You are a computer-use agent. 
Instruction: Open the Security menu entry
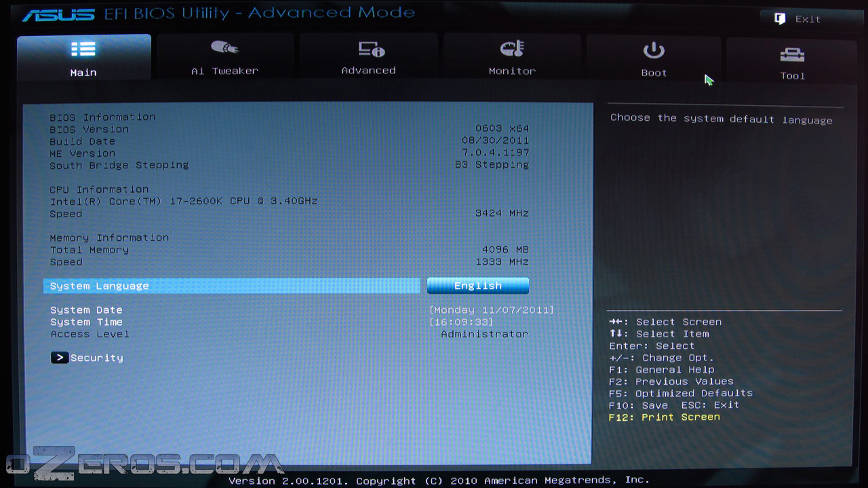96,358
